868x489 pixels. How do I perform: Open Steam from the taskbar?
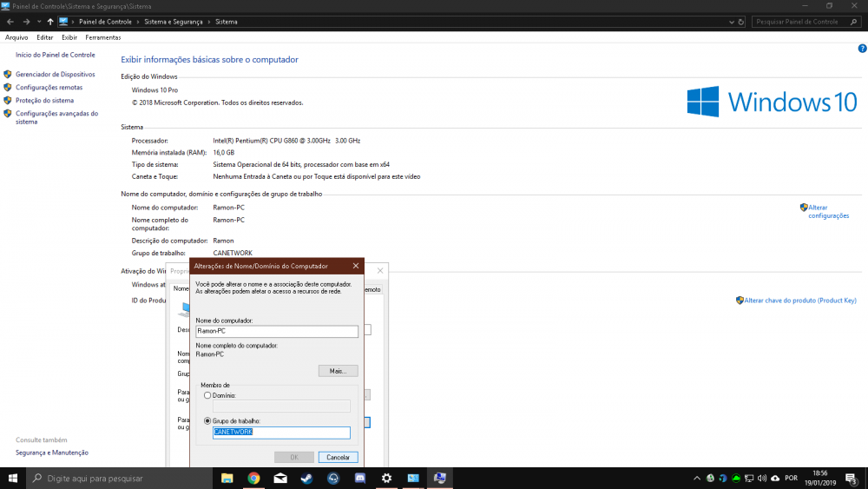[306, 478]
